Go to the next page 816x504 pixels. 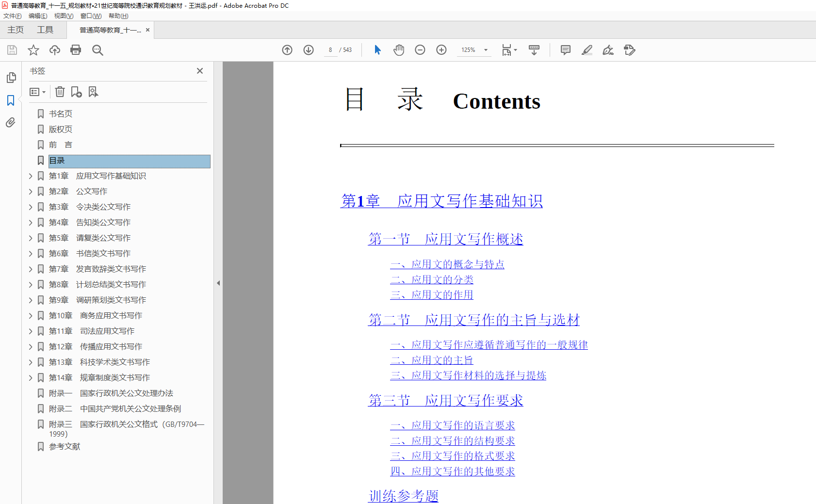308,49
